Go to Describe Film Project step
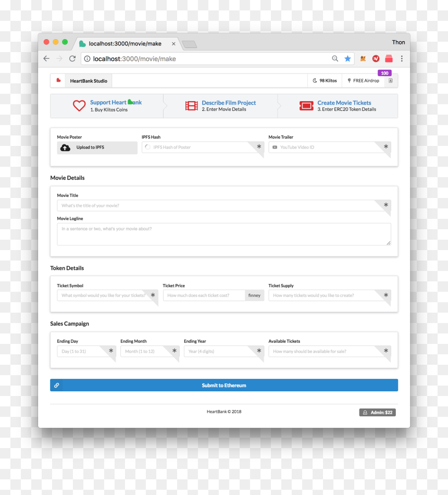This screenshot has height=495, width=448. (x=220, y=106)
